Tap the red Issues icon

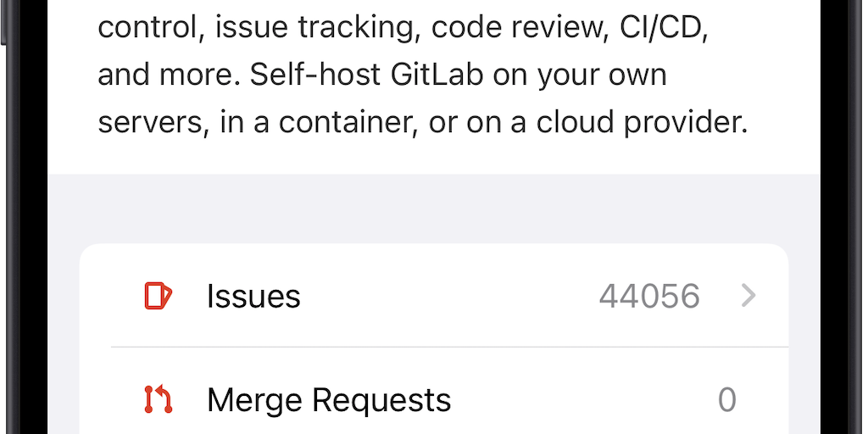click(x=158, y=296)
